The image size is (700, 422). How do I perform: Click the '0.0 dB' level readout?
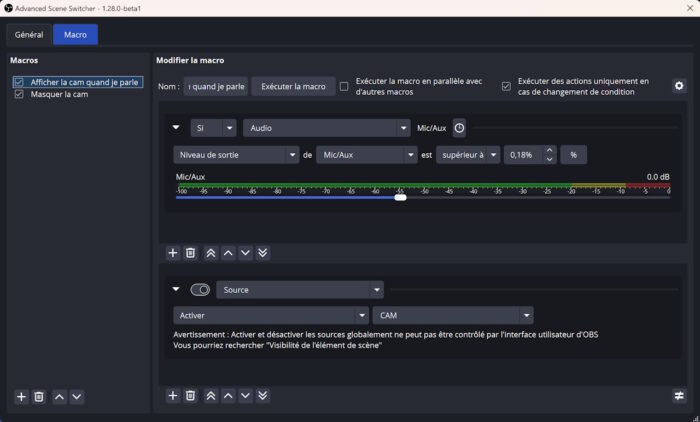(x=658, y=177)
